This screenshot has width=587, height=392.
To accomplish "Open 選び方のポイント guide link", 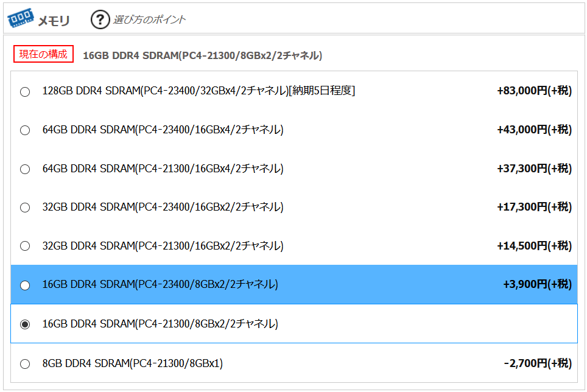I will pos(149,19).
